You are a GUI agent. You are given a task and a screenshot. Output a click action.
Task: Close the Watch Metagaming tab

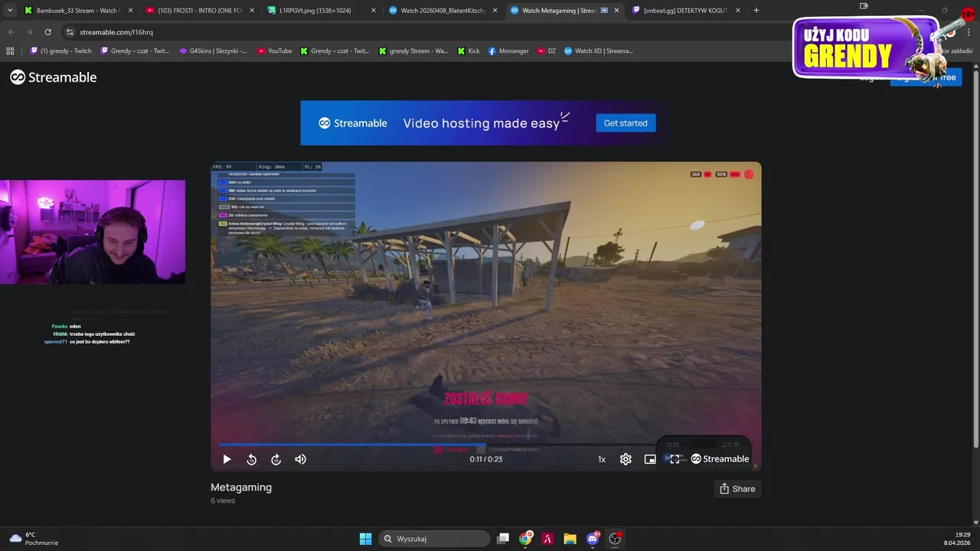pos(616,11)
